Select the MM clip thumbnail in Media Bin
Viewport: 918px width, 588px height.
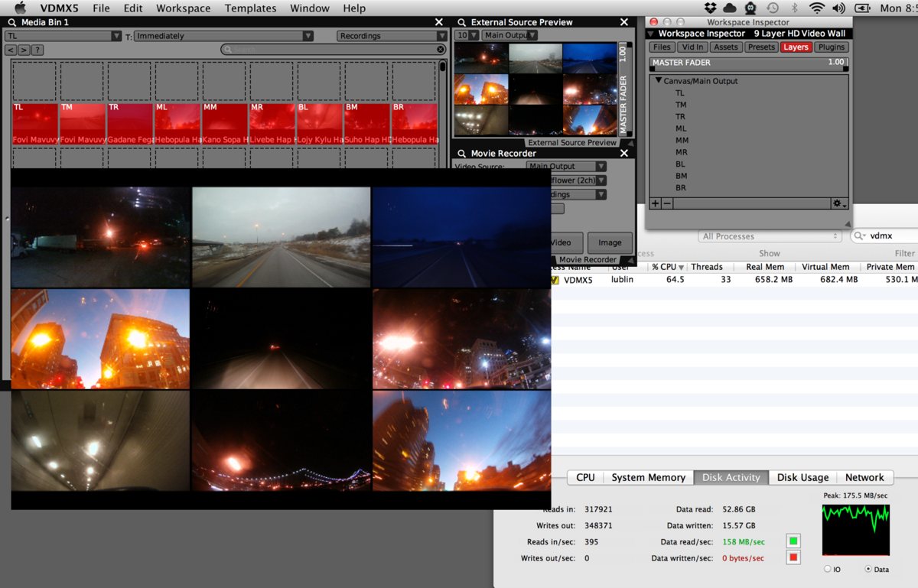point(224,124)
